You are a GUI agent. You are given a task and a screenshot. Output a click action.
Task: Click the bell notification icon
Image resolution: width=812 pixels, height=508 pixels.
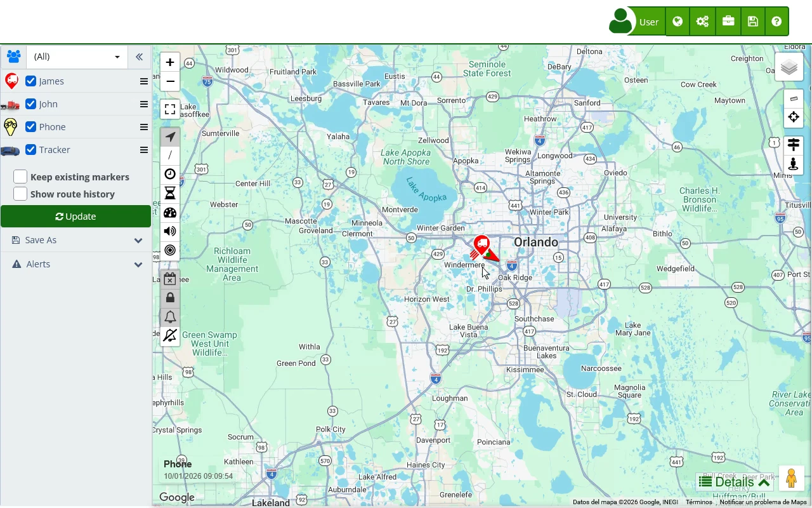[170, 317]
